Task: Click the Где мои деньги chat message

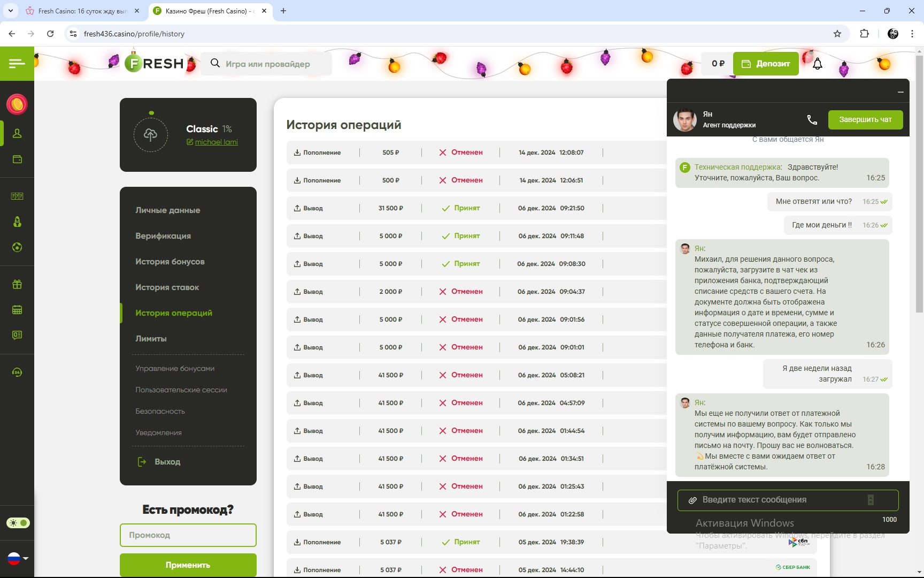Action: coord(838,225)
